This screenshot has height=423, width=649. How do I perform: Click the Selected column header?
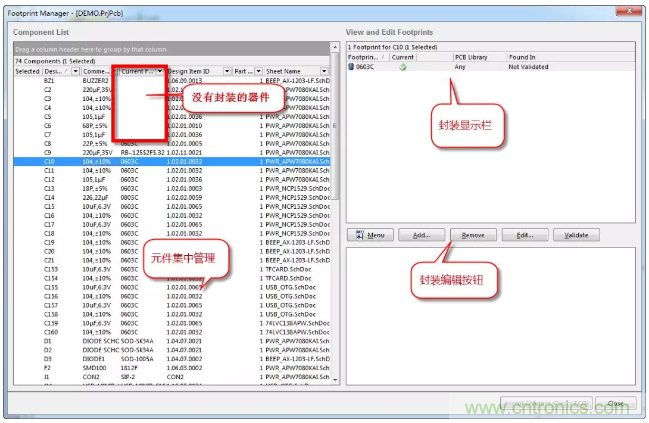click(27, 72)
